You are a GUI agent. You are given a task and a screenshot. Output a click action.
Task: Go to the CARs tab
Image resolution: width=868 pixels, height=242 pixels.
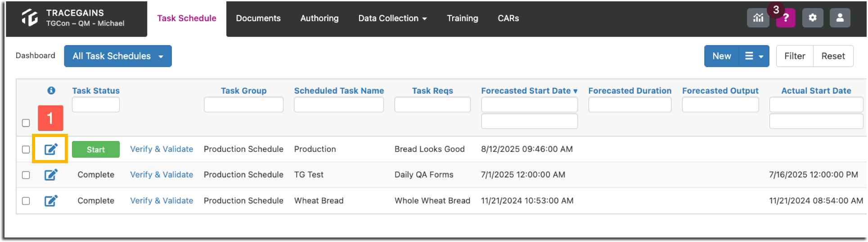click(x=508, y=18)
